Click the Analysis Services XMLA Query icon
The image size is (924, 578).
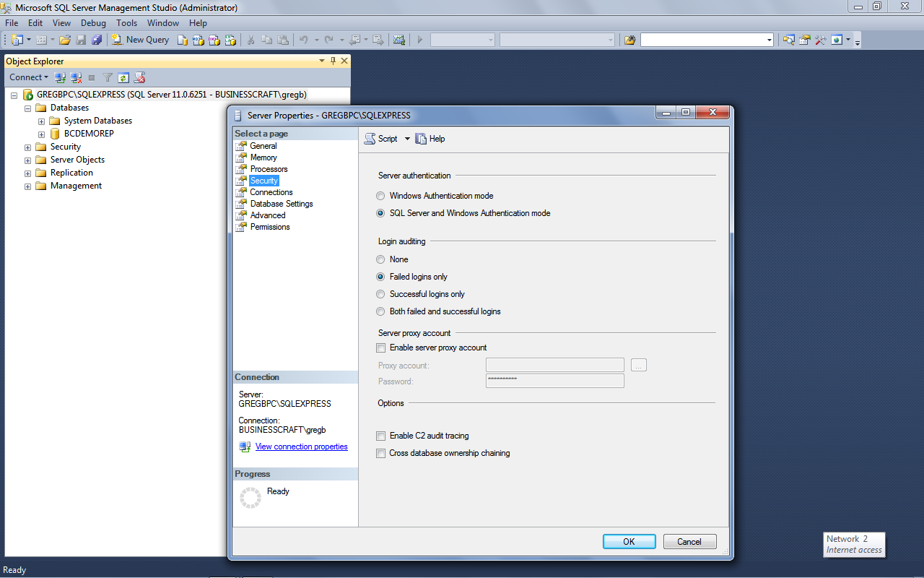[230, 40]
